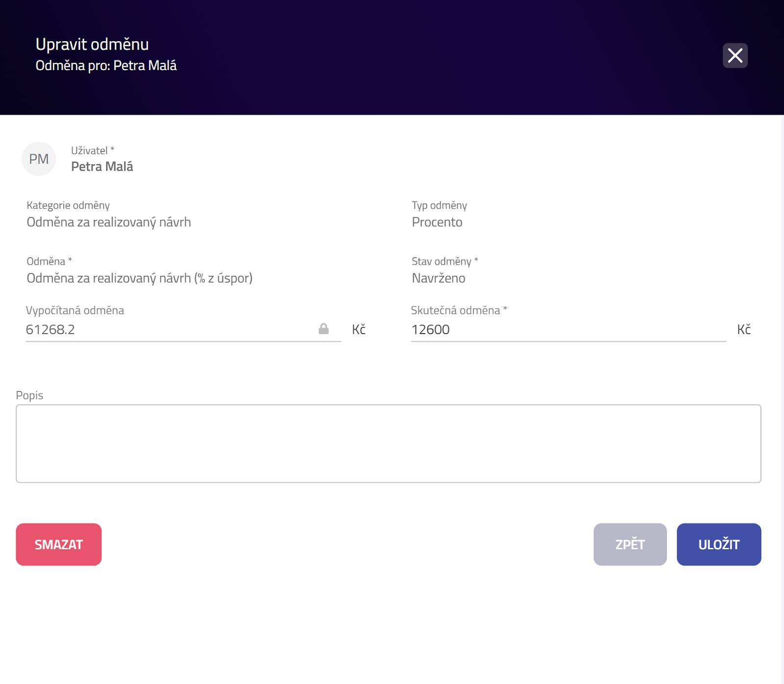This screenshot has width=784, height=684.
Task: Click the Kč unit beside Skutečná odměna
Action: click(x=744, y=329)
